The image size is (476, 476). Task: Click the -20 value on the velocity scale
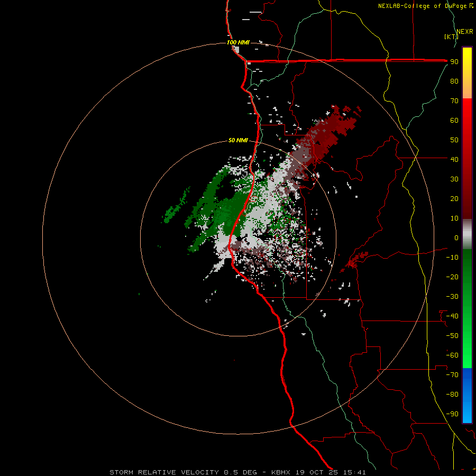pos(452,277)
